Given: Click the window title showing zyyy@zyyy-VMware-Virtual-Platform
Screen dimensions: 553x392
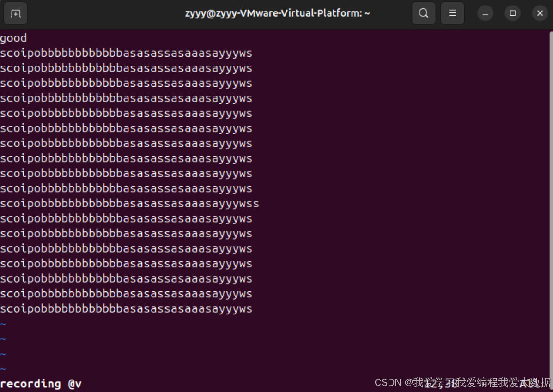Looking at the screenshot, I should tap(277, 13).
